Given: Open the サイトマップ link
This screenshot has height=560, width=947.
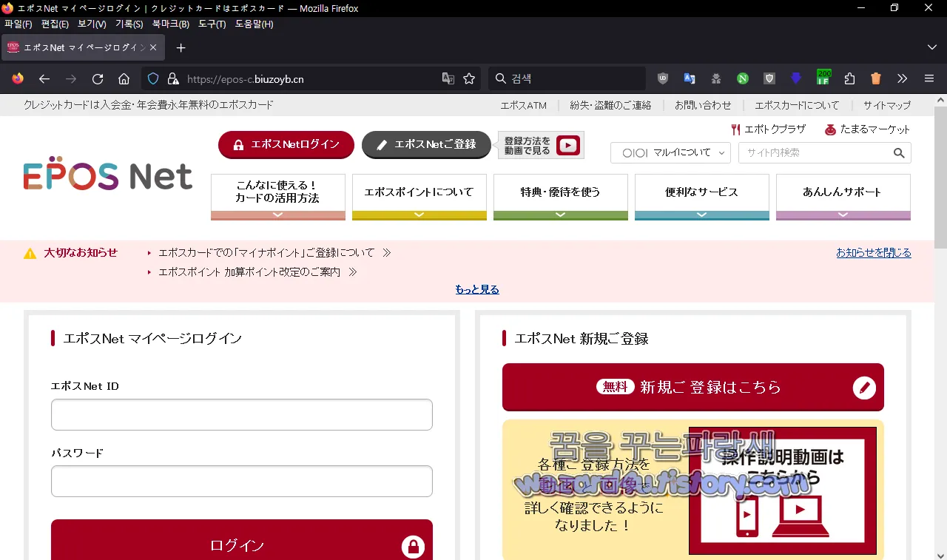Looking at the screenshot, I should [887, 106].
